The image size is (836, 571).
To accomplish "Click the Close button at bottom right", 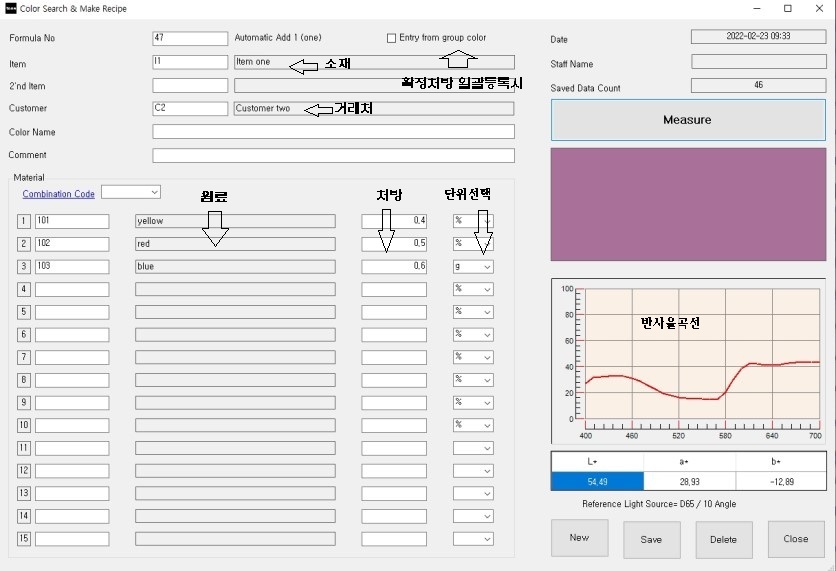I will [796, 539].
